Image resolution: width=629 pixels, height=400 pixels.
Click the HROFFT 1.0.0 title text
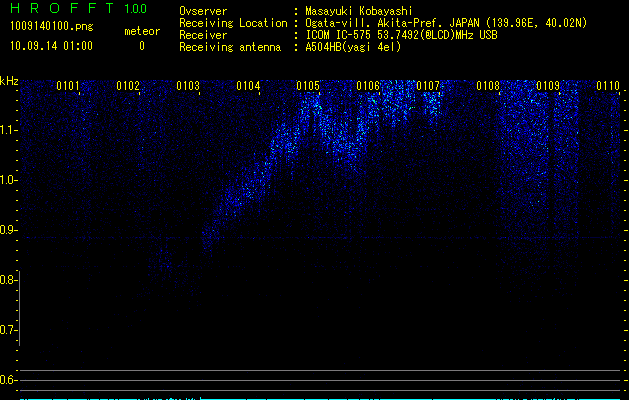pyautogui.click(x=78, y=8)
